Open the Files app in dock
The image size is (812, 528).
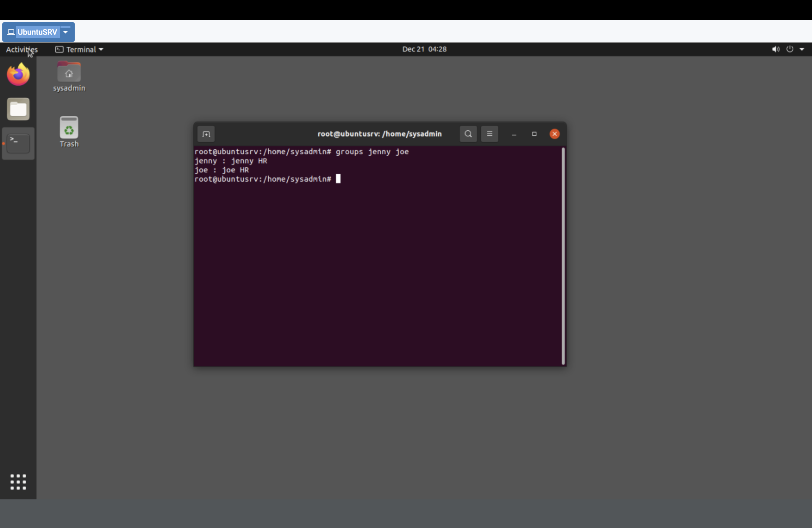click(x=18, y=109)
